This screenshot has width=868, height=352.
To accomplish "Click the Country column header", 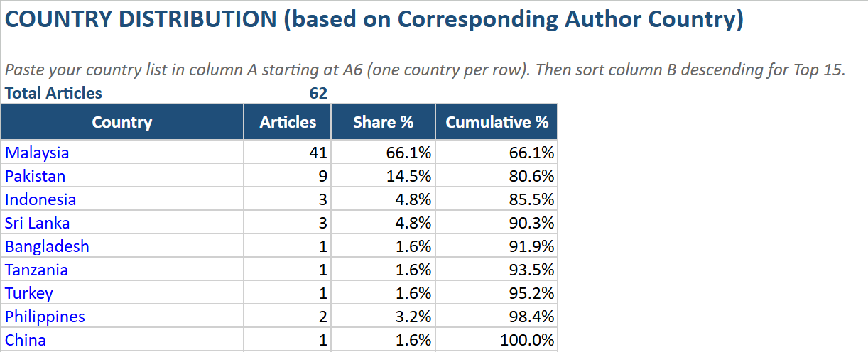I will point(121,122).
